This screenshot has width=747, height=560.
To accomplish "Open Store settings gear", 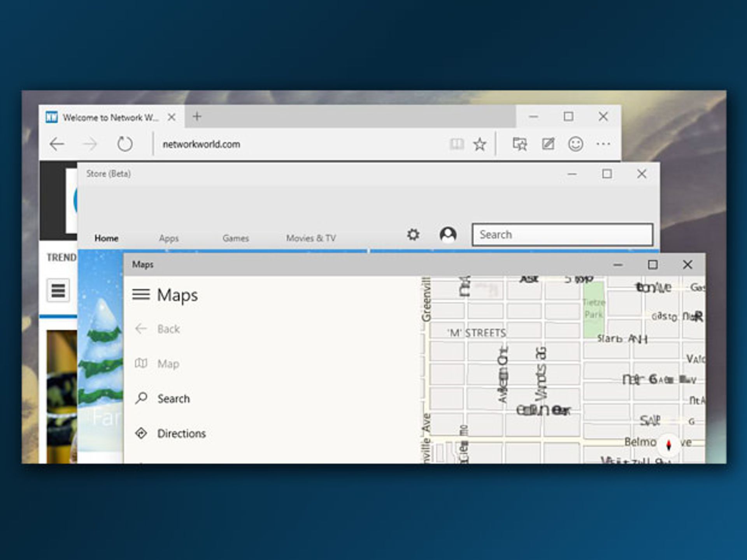I will pyautogui.click(x=413, y=234).
